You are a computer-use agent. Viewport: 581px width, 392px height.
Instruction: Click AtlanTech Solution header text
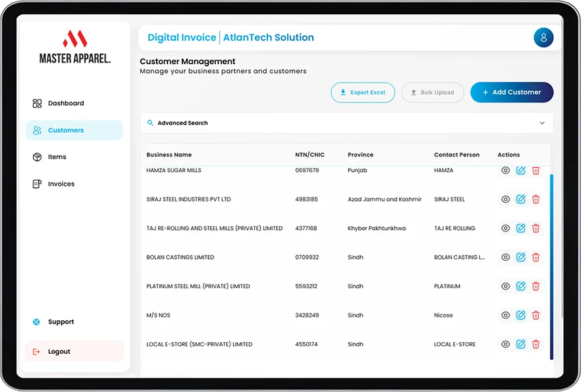[268, 38]
